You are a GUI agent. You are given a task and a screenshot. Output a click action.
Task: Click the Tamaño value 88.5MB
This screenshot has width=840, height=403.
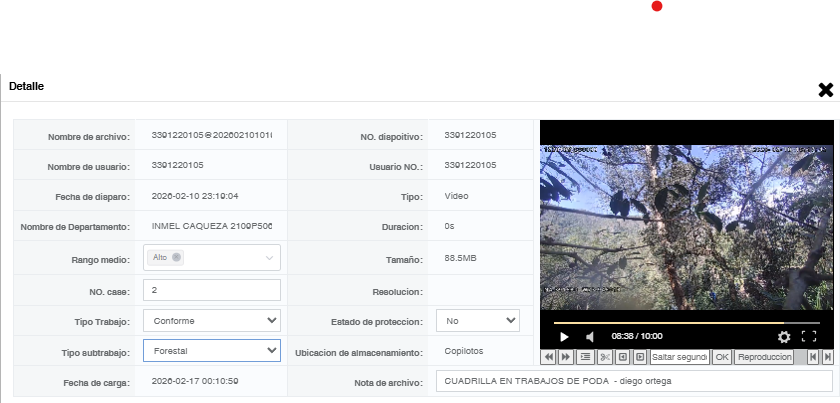tap(460, 258)
